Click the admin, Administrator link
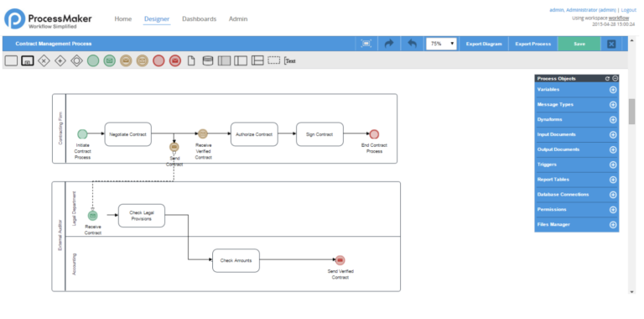The image size is (644, 319). 583,10
